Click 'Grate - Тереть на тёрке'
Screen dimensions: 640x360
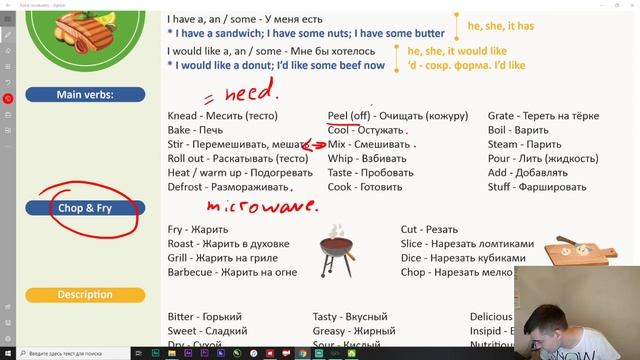point(543,116)
